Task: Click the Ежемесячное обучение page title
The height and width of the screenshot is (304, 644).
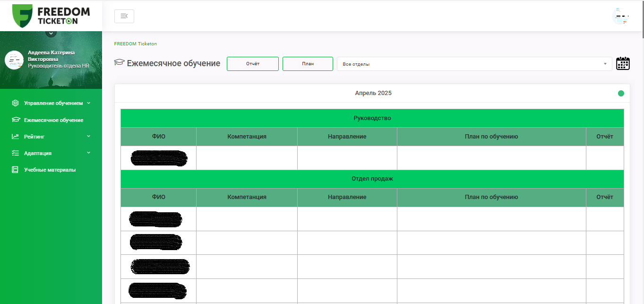Action: [x=173, y=63]
